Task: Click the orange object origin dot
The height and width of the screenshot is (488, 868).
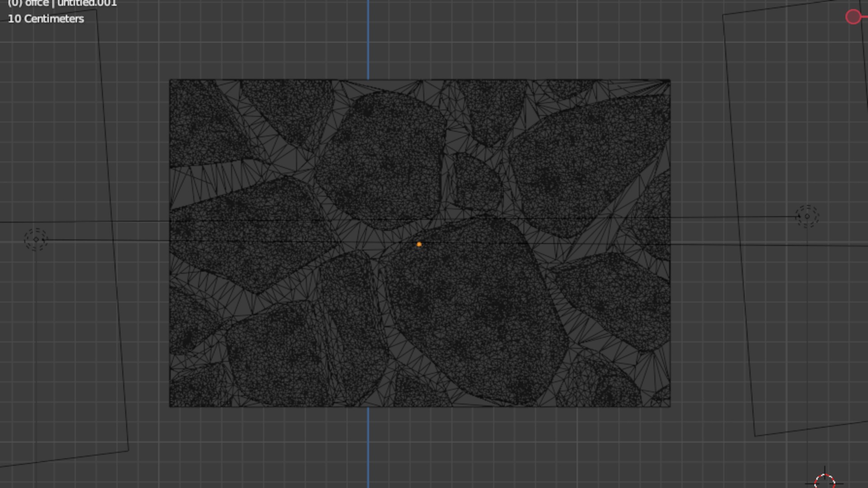Action: click(419, 244)
